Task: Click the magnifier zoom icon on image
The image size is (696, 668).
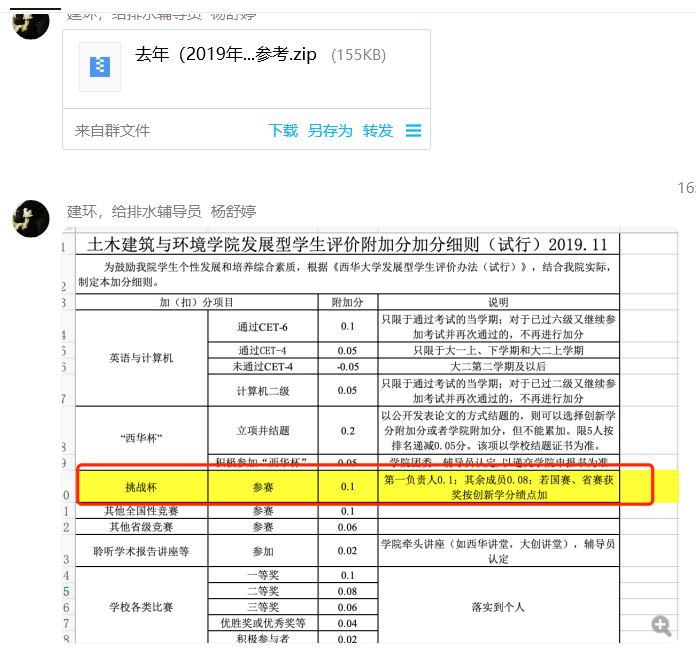Action: (x=661, y=626)
